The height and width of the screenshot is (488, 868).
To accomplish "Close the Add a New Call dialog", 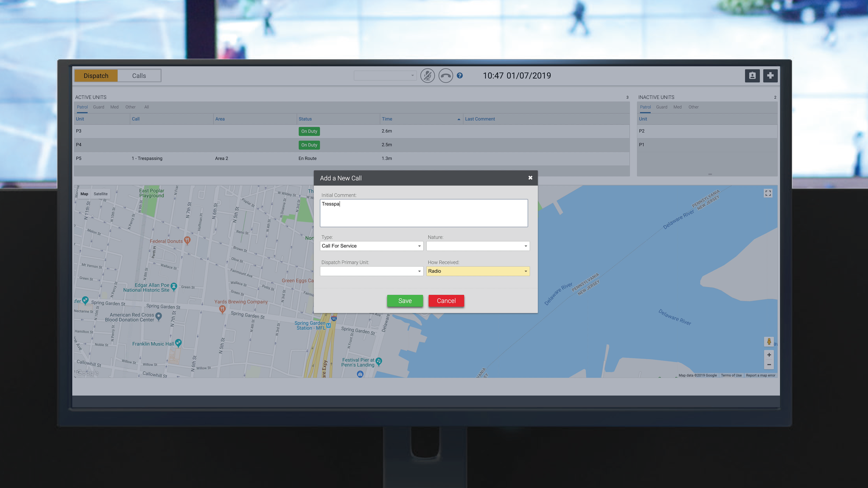I will coord(530,178).
